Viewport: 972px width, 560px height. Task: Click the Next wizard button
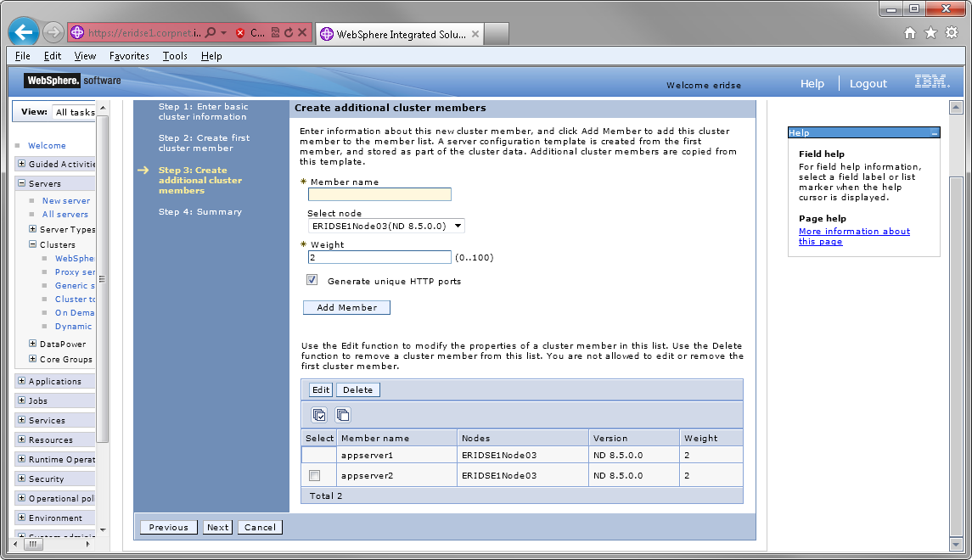(x=217, y=527)
